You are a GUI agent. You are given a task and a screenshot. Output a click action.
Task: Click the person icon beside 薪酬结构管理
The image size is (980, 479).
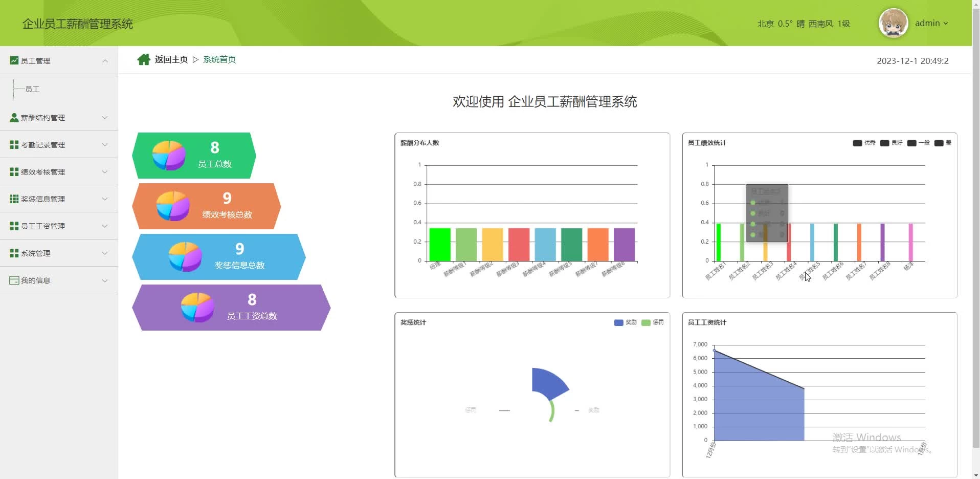click(14, 118)
